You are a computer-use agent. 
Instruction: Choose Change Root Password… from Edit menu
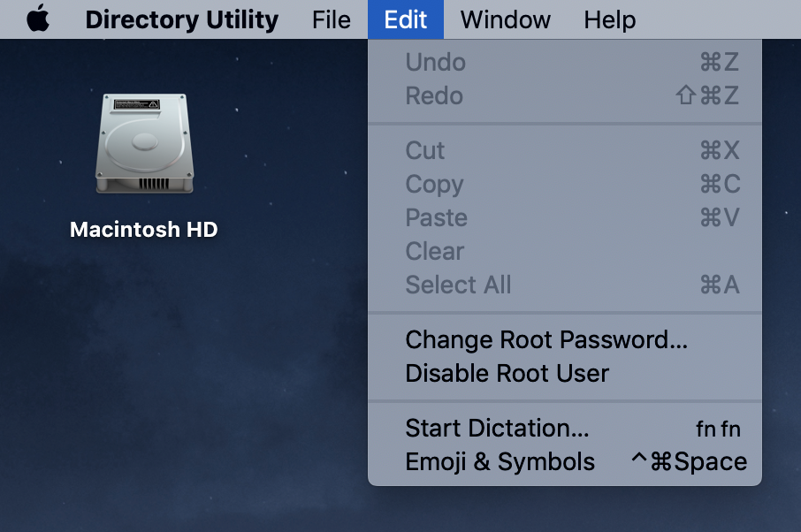[x=564, y=339]
